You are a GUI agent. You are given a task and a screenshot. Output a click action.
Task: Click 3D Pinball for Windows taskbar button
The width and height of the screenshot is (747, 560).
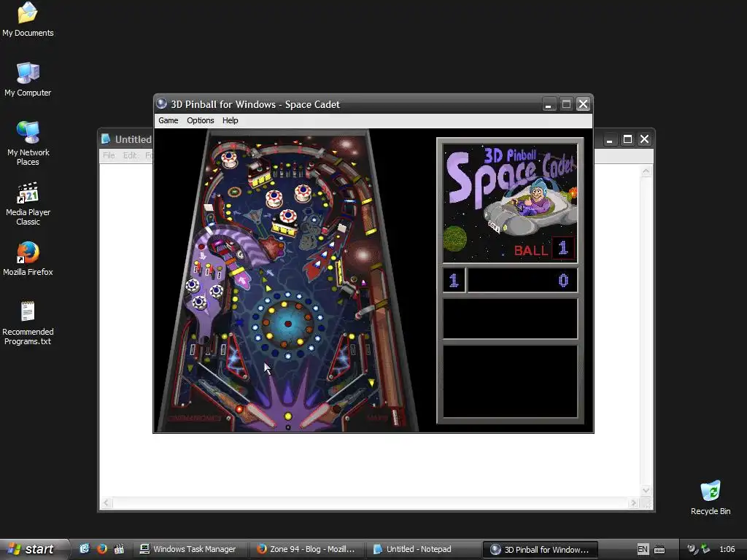(x=541, y=549)
